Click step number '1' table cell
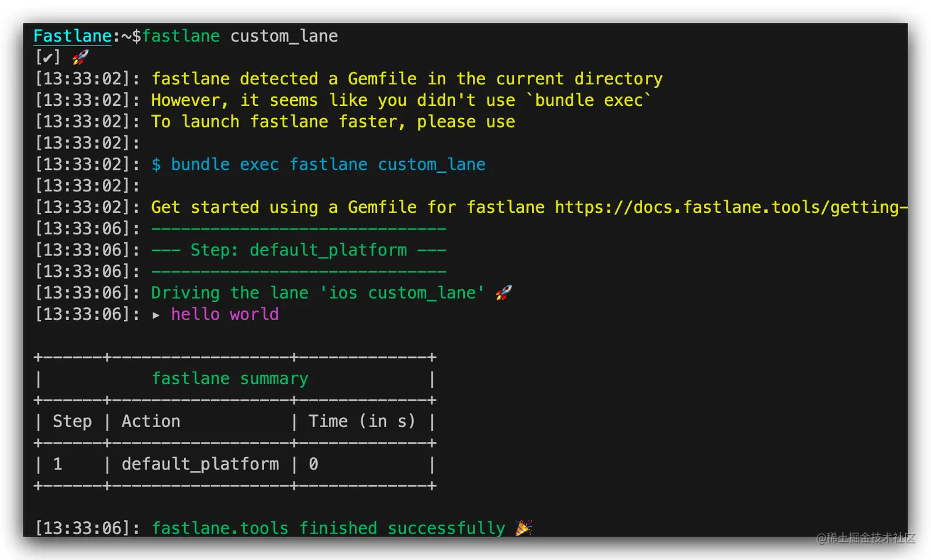Image resolution: width=931 pixels, height=560 pixels. tap(58, 464)
